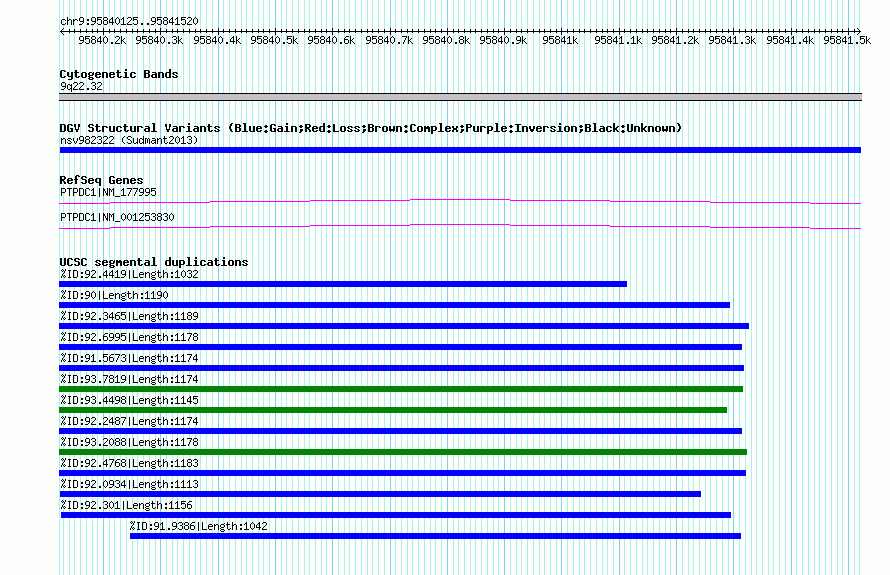890x575 pixels.
Task: Open the nsv982322 (Sudmant2013) variant label
Action: pyautogui.click(x=129, y=140)
